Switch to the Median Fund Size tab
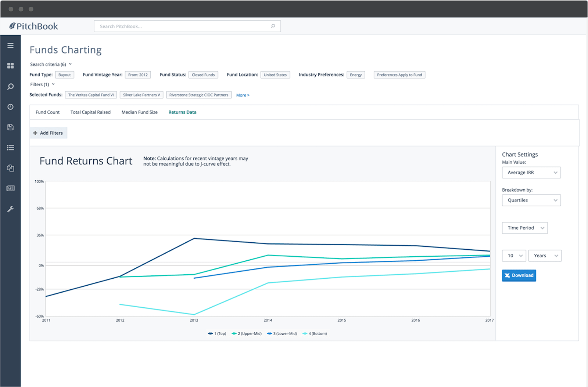588x387 pixels. pyautogui.click(x=139, y=112)
